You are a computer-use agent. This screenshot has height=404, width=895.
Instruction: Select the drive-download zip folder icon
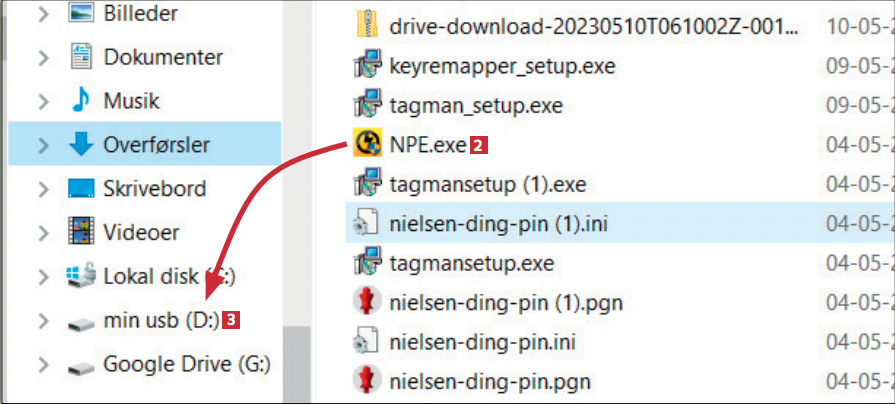[367, 26]
